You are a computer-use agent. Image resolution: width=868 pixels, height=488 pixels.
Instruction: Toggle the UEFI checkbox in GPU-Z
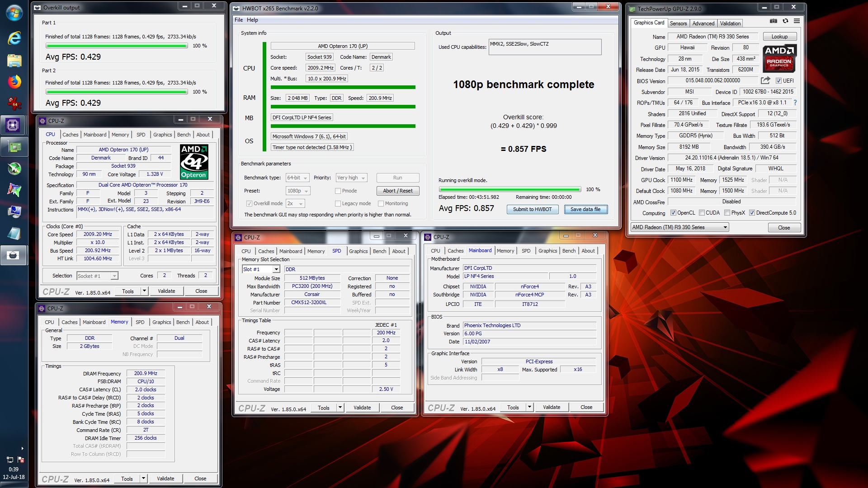(x=778, y=81)
